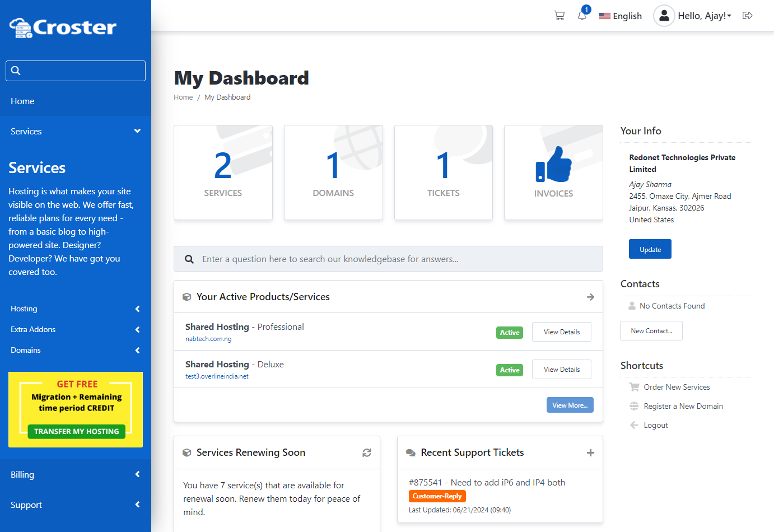Open the shopping cart

click(x=559, y=15)
